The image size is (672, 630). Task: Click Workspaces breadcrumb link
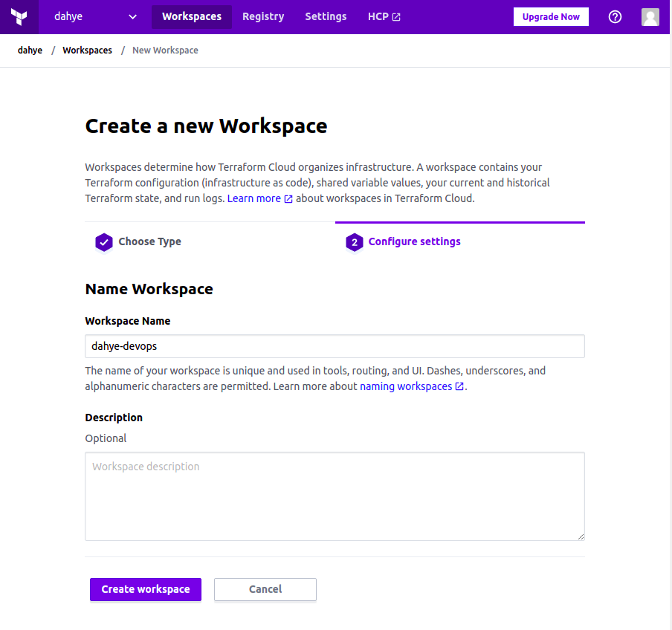(x=88, y=50)
